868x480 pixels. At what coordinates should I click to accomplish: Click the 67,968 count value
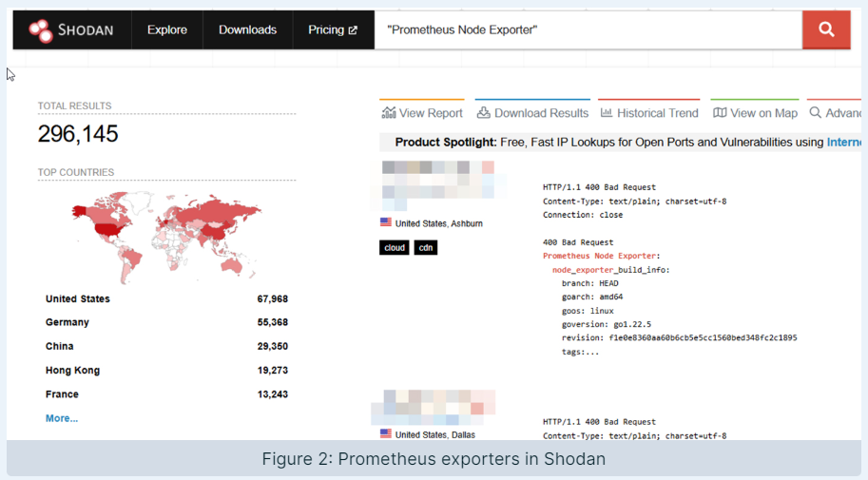pyautogui.click(x=272, y=299)
